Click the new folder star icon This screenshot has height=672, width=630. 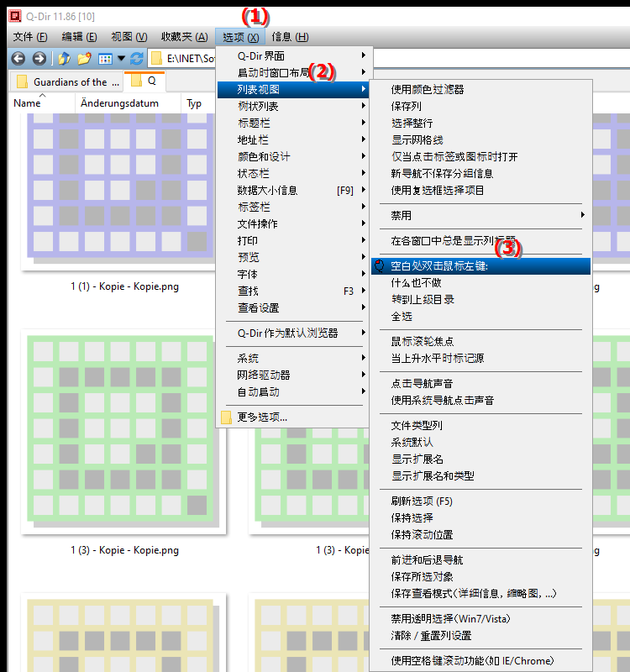[x=85, y=58]
